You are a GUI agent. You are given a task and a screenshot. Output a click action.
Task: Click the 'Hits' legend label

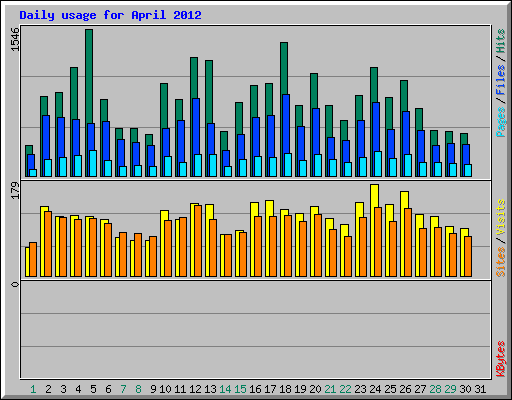(500, 41)
